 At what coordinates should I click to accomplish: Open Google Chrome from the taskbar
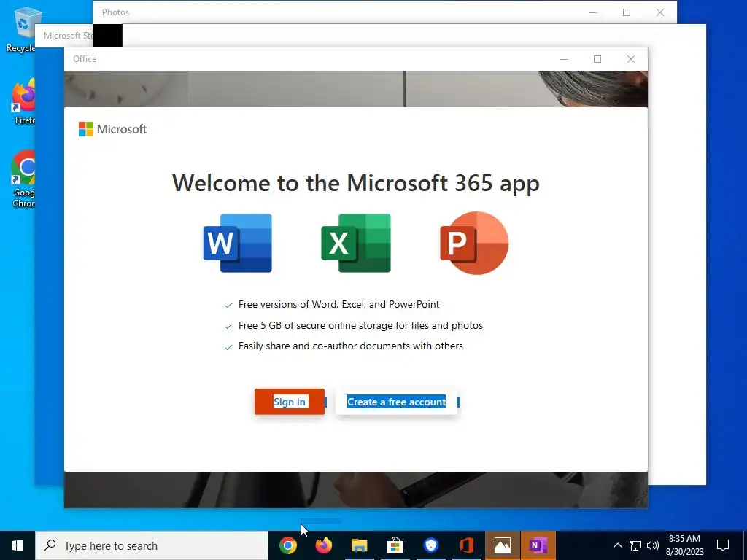(287, 545)
